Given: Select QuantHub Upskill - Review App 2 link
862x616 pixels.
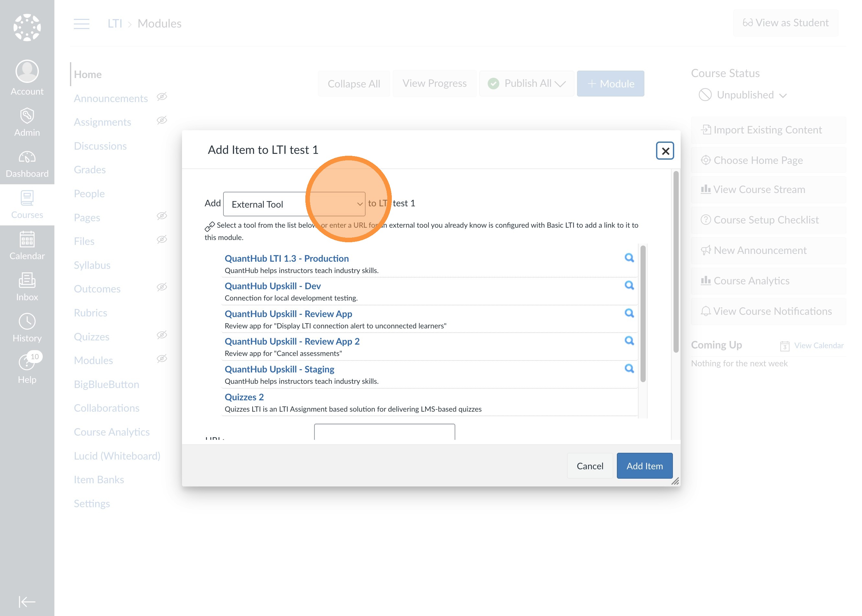Looking at the screenshot, I should click(x=292, y=341).
